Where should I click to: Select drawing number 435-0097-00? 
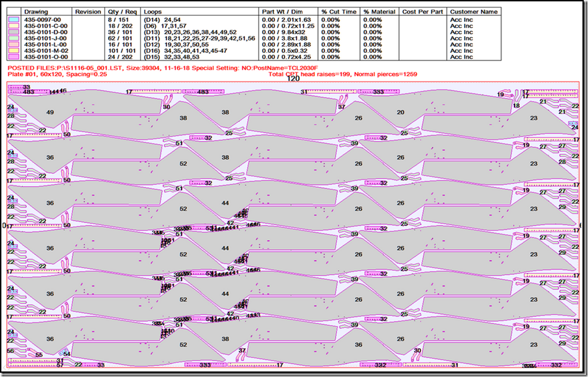click(x=42, y=19)
